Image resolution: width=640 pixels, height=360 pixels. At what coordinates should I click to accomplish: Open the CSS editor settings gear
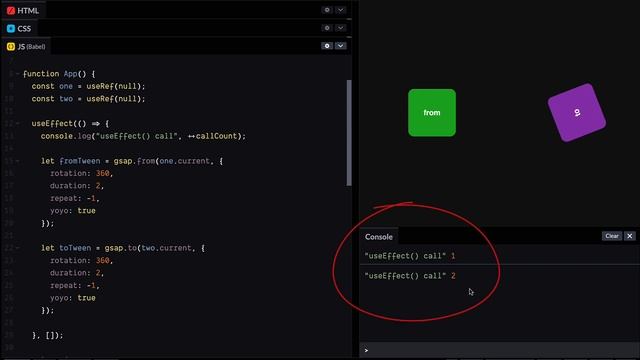click(x=327, y=28)
